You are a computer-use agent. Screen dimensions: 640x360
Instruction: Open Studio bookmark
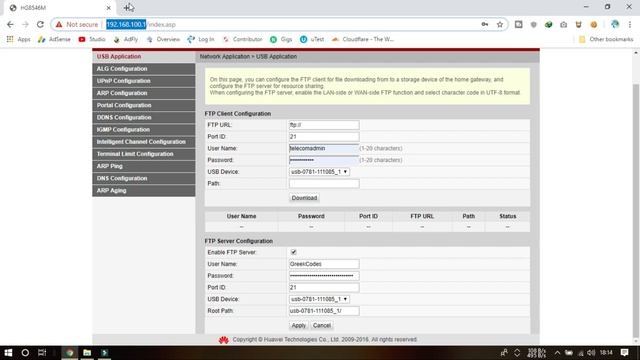(x=92, y=39)
